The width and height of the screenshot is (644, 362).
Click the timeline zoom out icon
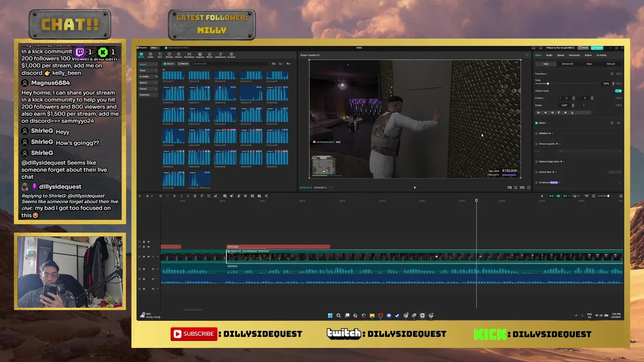pyautogui.click(x=594, y=196)
